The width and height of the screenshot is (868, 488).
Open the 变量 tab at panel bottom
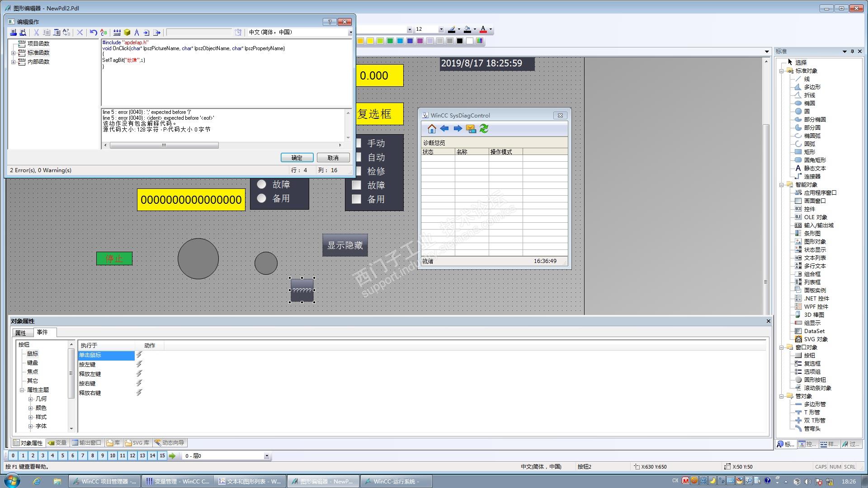point(57,443)
